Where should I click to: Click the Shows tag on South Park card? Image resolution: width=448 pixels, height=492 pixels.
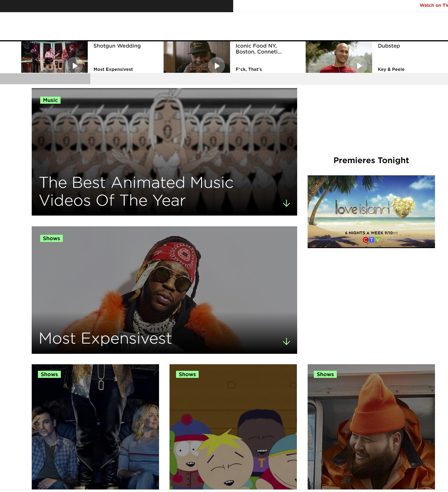click(187, 374)
